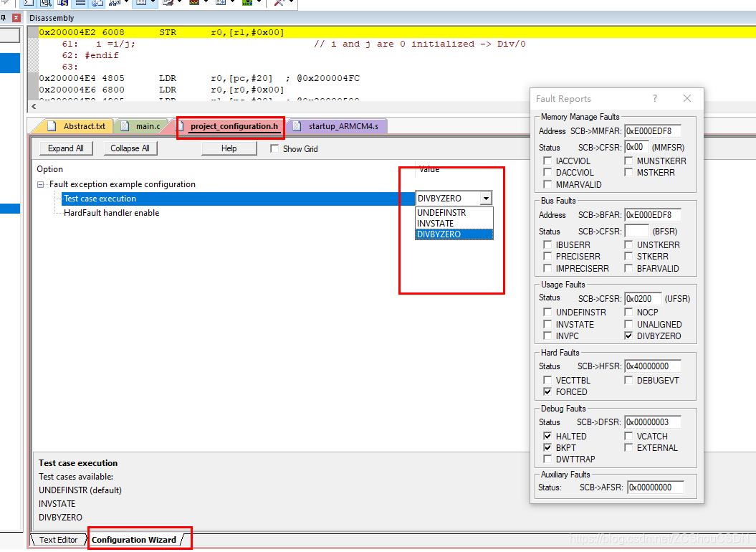Toggle the INVSTATE usage fault checkbox
Screen dimensions: 756x552
547,324
